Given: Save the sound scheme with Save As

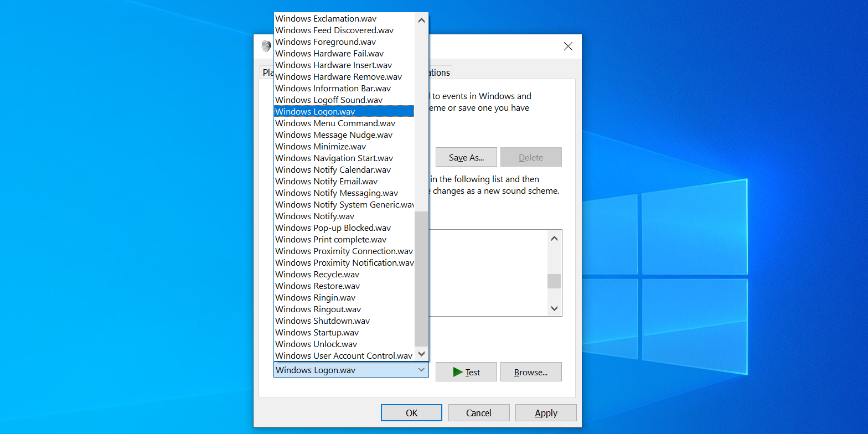Looking at the screenshot, I should point(466,157).
